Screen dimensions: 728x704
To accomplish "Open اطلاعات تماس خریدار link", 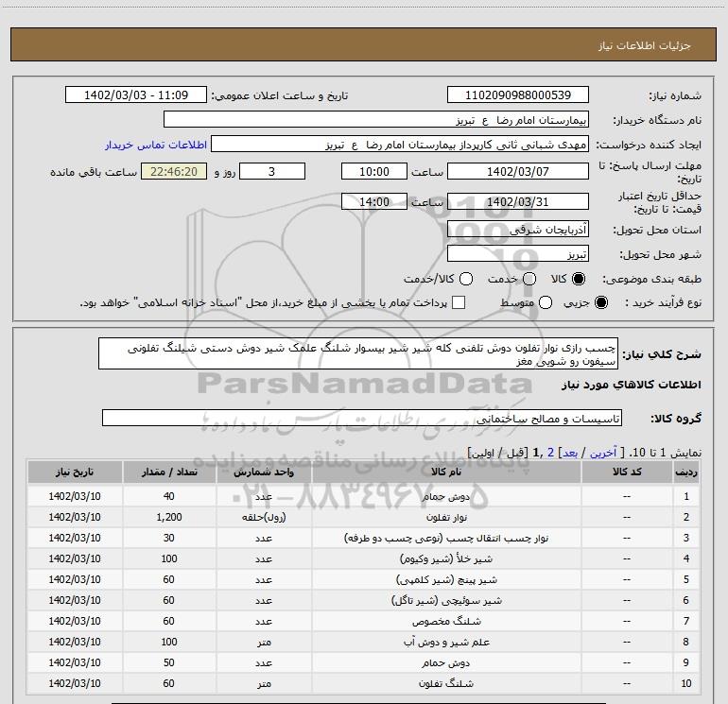I will pyautogui.click(x=156, y=145).
